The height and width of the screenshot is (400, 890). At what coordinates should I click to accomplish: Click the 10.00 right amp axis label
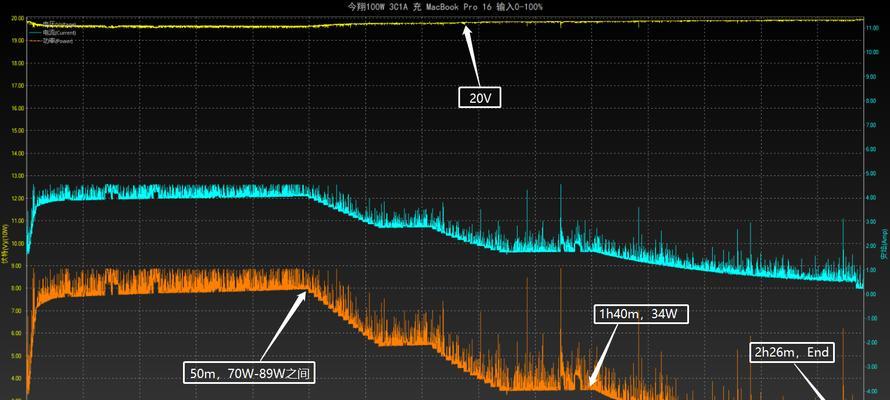tap(872, 52)
